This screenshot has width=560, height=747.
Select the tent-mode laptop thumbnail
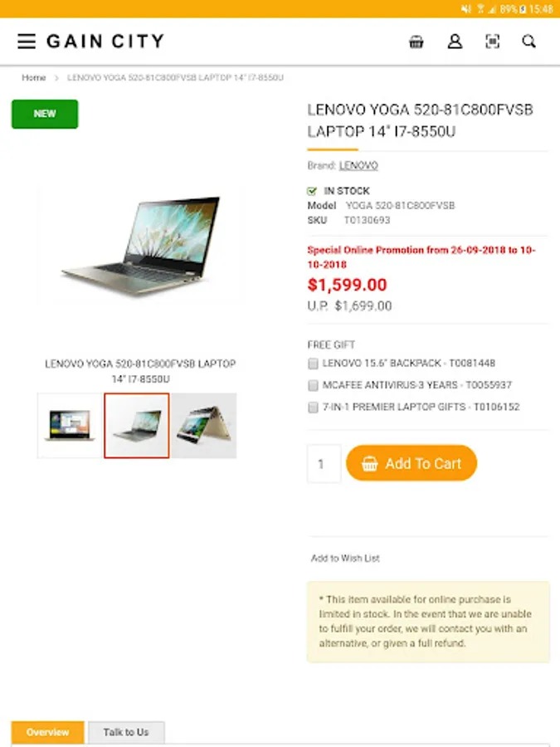[x=204, y=426]
